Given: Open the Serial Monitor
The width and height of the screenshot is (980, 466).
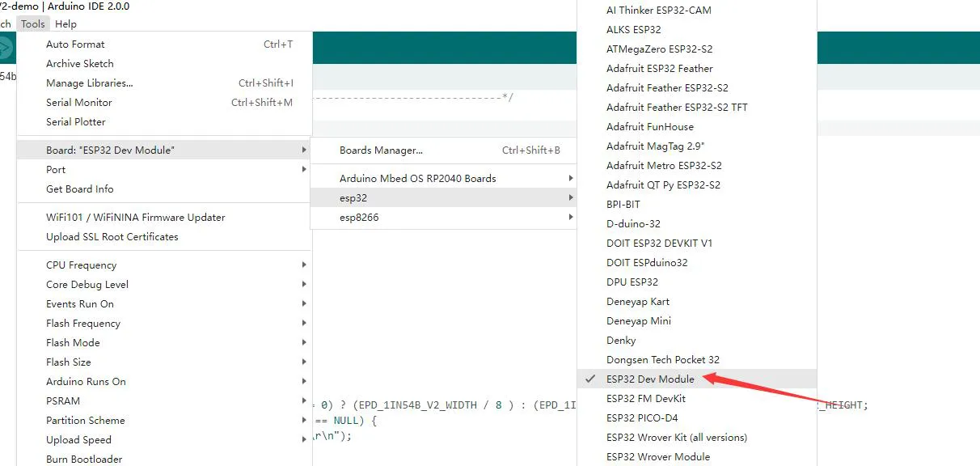Looking at the screenshot, I should [164, 103].
